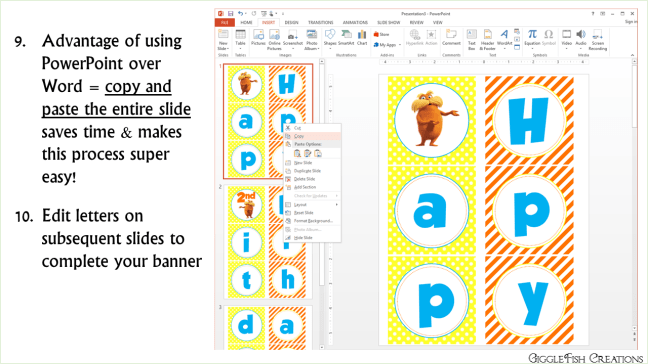Image resolution: width=648 pixels, height=364 pixels.
Task: Choose Delete Slide in the context menu
Action: (312, 179)
